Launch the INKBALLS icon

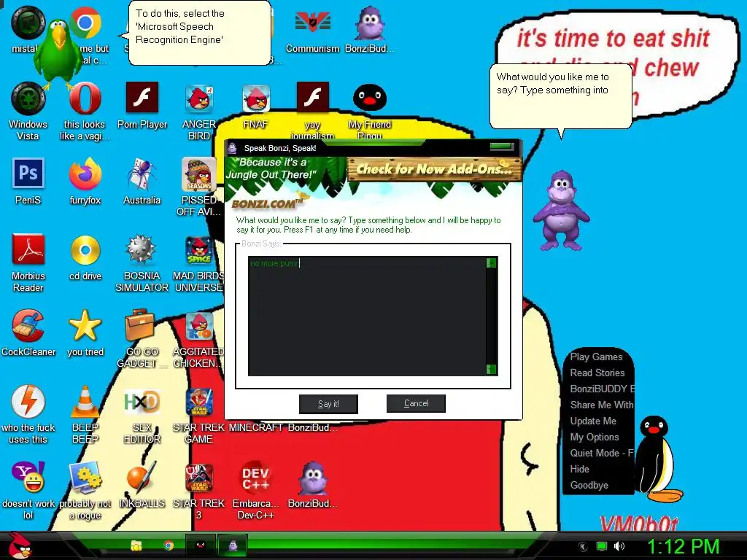[141, 477]
